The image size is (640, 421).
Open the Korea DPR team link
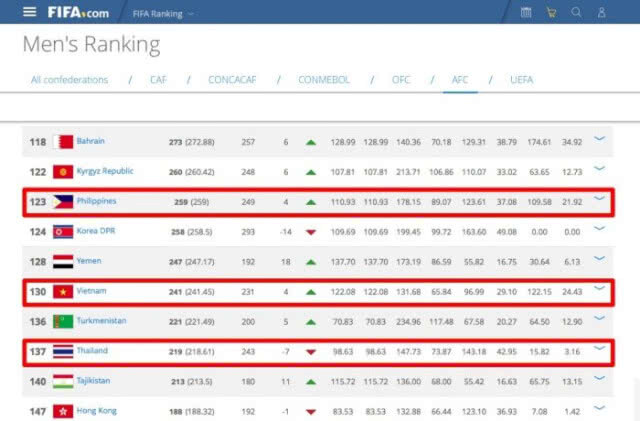96,231
